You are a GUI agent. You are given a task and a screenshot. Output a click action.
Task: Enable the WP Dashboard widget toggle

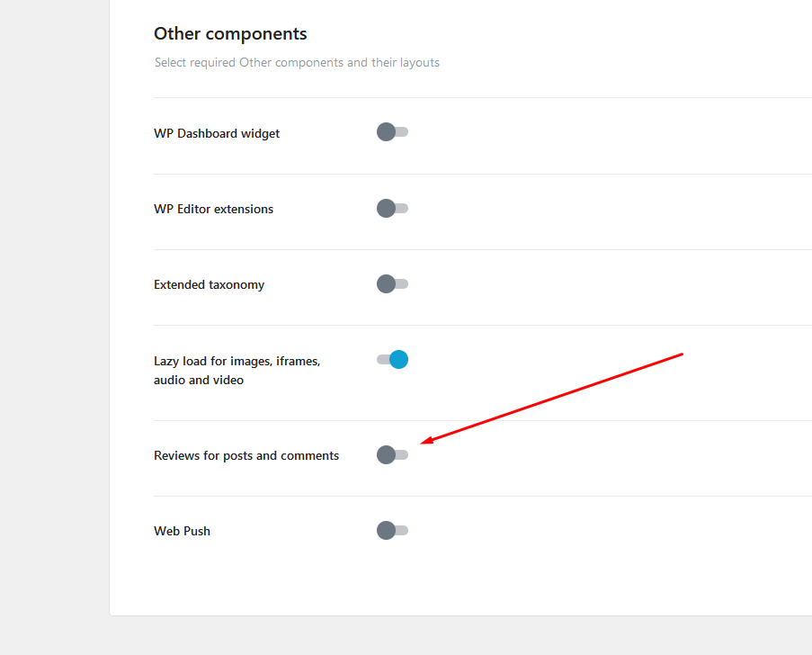point(393,132)
